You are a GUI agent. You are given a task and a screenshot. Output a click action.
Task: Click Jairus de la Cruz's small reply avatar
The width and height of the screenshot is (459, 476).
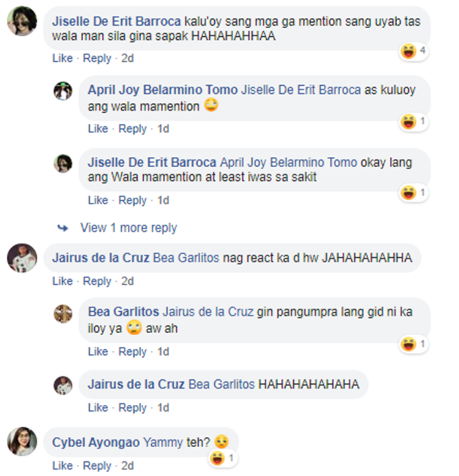[x=63, y=385]
